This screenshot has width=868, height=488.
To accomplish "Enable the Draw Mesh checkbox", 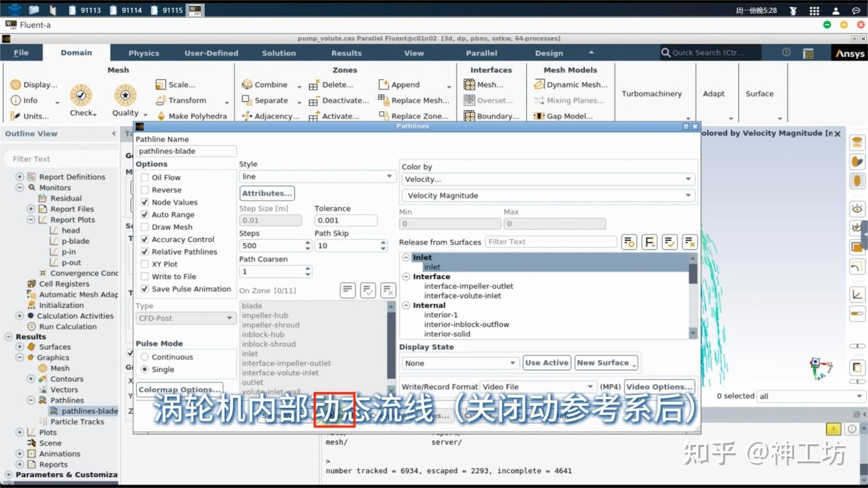I will point(145,227).
